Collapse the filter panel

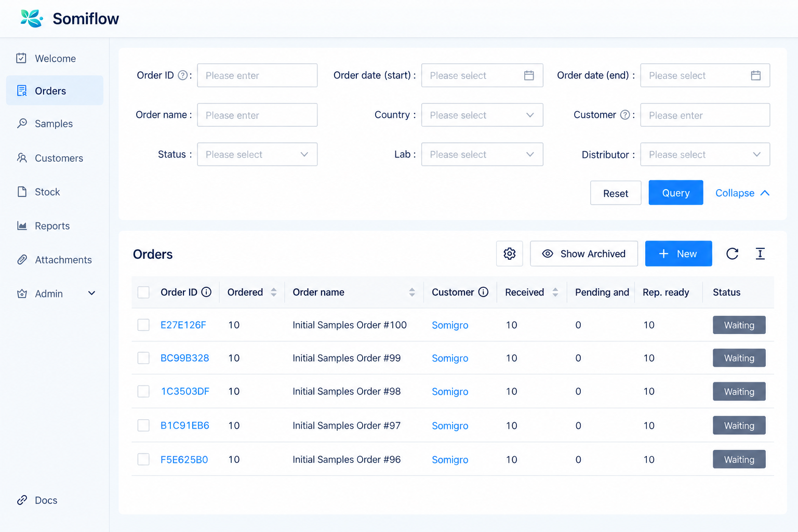tap(742, 193)
